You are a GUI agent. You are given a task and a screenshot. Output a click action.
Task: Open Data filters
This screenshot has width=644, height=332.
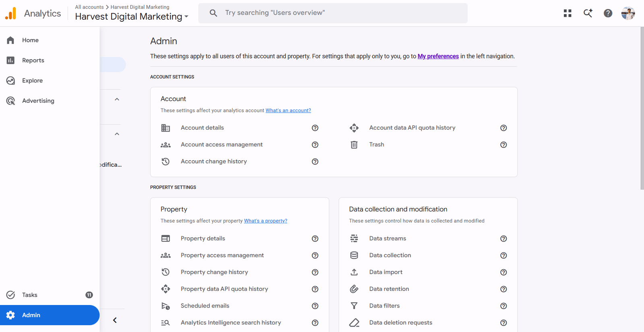pos(384,306)
